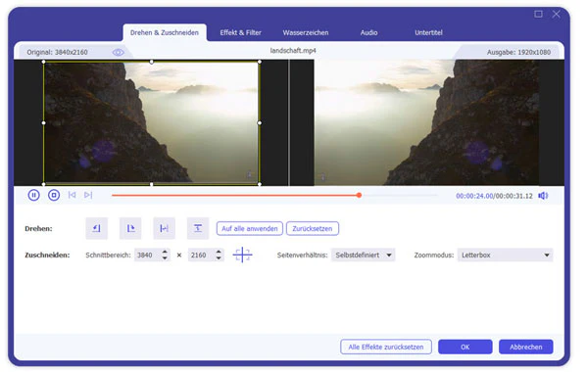The image size is (588, 372).
Task: Increase the crop height value 2160
Action: pos(219,252)
